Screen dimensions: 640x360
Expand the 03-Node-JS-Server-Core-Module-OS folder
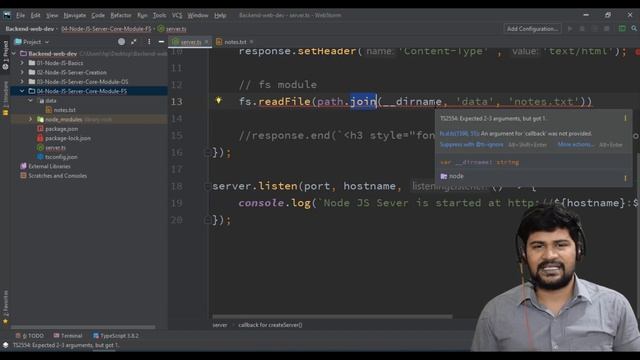point(22,82)
